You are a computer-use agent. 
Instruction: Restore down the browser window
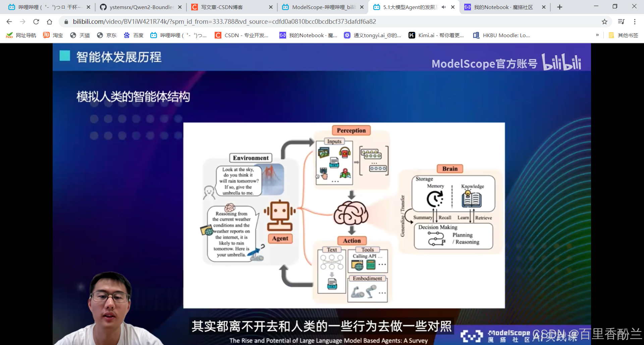coord(615,6)
